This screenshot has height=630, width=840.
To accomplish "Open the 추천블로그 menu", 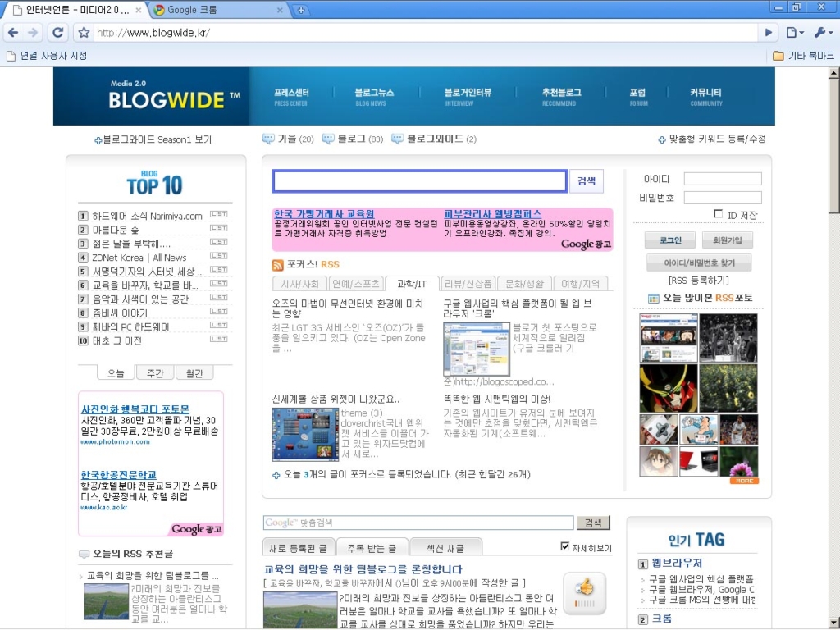I will tap(561, 97).
